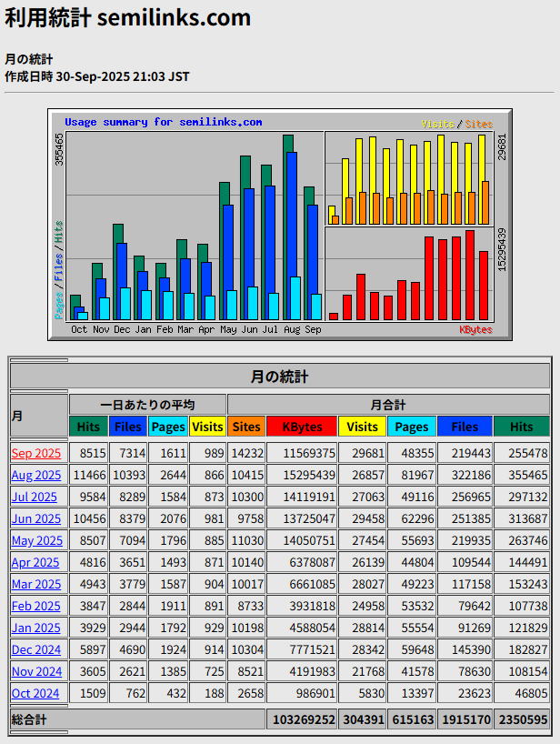View the Apr 2025 statistics

coord(35,562)
